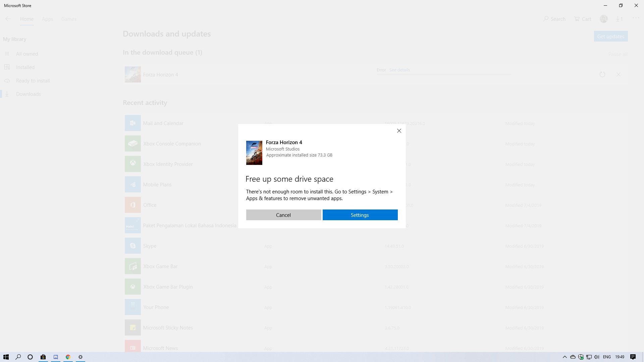Open Search in the Store header
The width and height of the screenshot is (644, 362).
[x=554, y=19]
